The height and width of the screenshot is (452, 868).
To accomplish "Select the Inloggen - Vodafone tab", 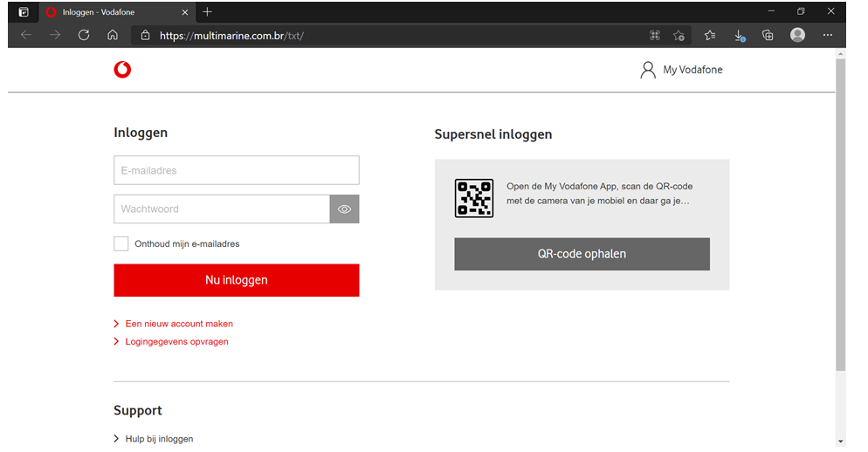I will coord(116,12).
